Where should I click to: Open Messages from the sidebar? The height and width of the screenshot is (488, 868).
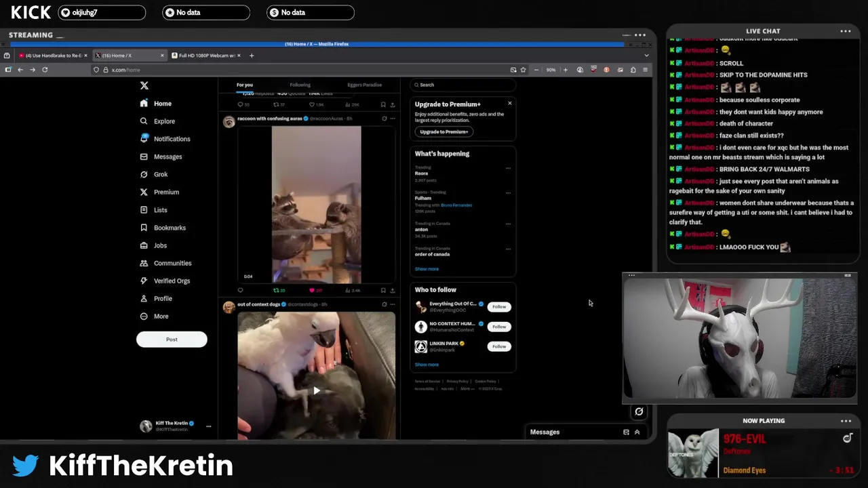(161, 157)
